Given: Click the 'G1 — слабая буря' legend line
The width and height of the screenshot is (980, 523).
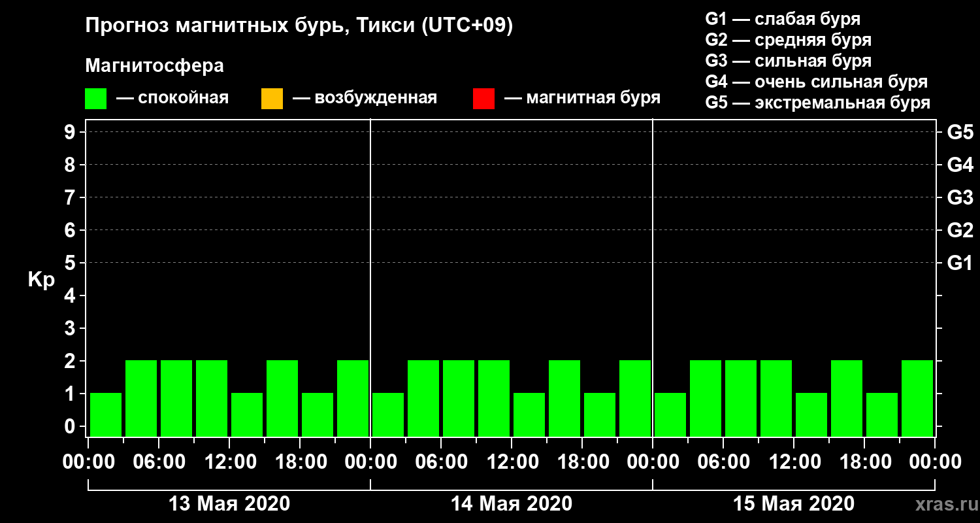Looking at the screenshot, I should pyautogui.click(x=783, y=19).
